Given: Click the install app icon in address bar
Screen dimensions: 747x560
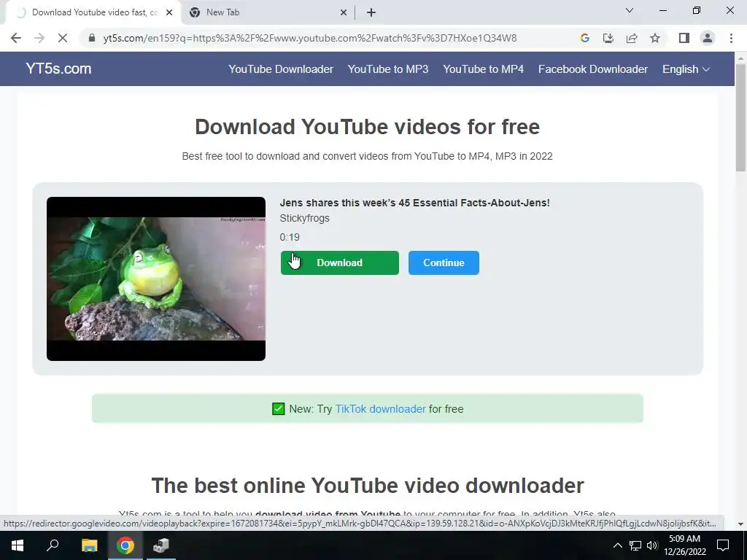Looking at the screenshot, I should [608, 38].
